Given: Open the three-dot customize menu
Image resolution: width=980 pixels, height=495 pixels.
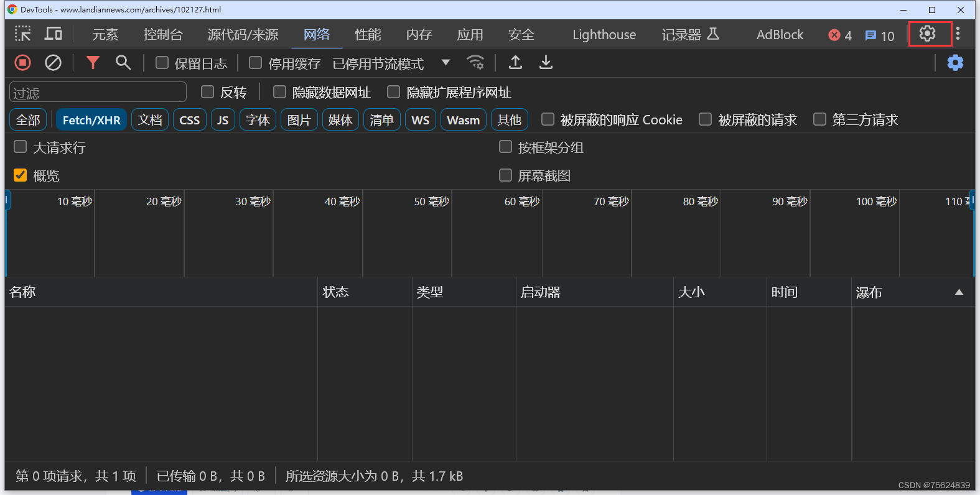Looking at the screenshot, I should (958, 34).
